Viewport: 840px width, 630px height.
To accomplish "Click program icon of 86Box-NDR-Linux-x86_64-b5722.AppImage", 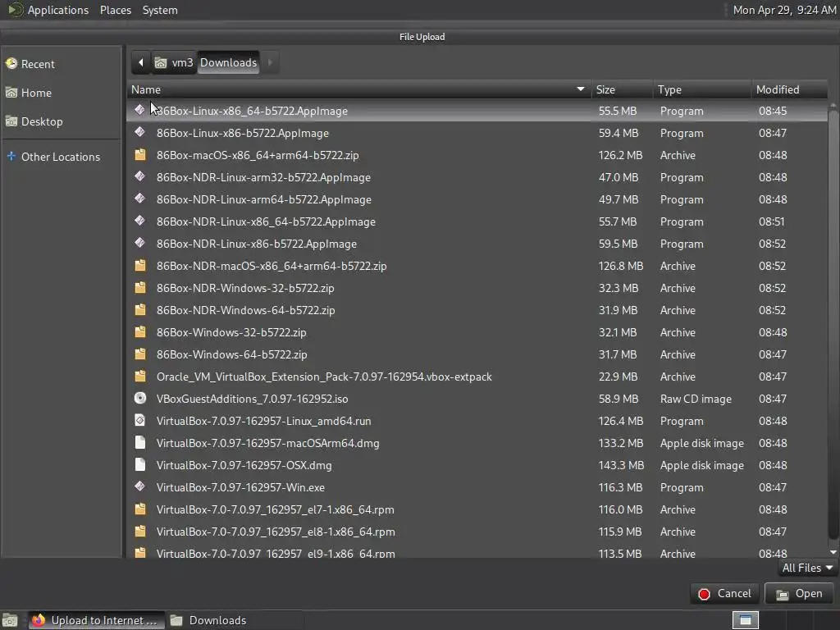I will [x=139, y=221].
